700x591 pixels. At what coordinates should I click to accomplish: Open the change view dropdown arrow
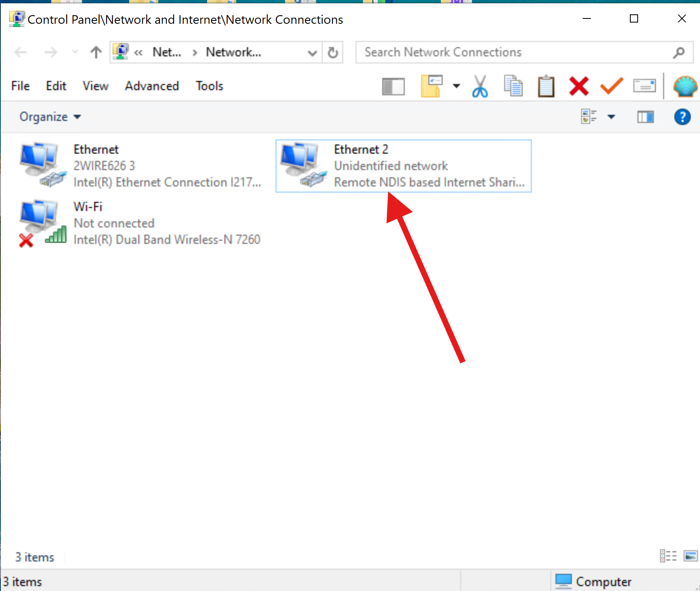[611, 117]
